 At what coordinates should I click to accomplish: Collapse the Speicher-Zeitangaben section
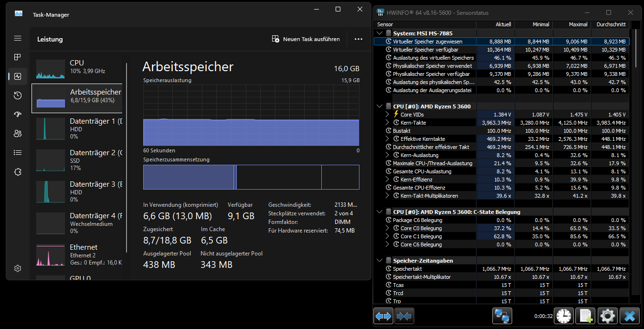pos(380,261)
